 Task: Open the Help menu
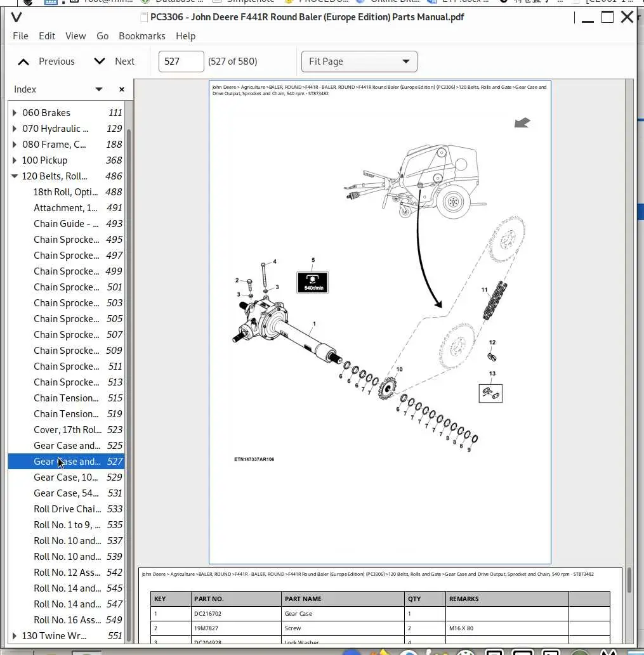tap(185, 36)
